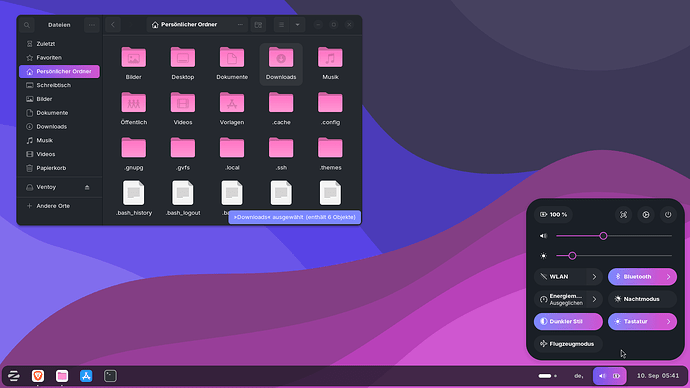Open the search in Dateien window

27,25
